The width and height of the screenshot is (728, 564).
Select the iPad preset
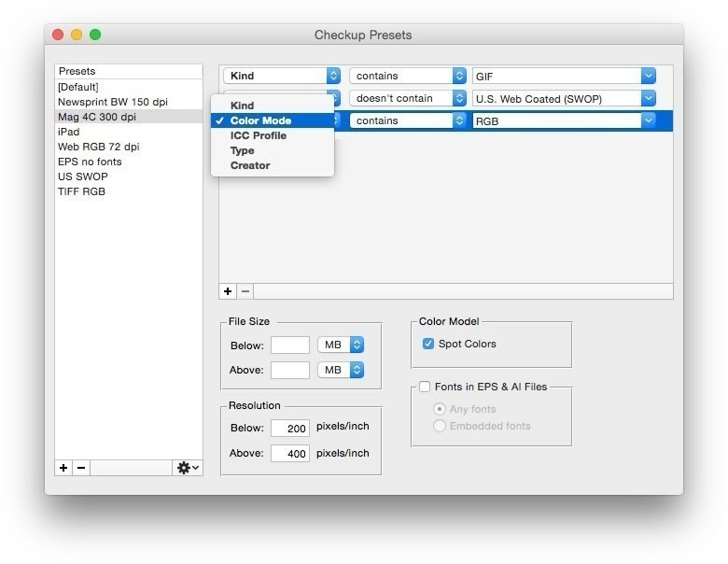[x=129, y=132]
